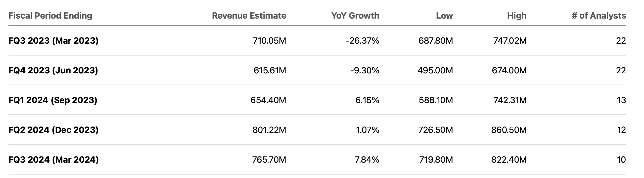Click the -26.37% YoY growth value
The image size is (644, 178).
(362, 40)
